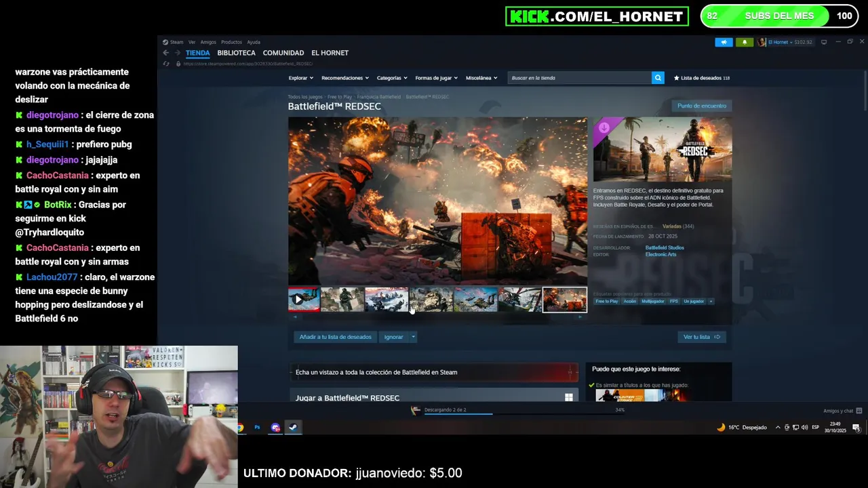Click the Big Picture monitor icon
This screenshot has width=868, height=488.
824,42
